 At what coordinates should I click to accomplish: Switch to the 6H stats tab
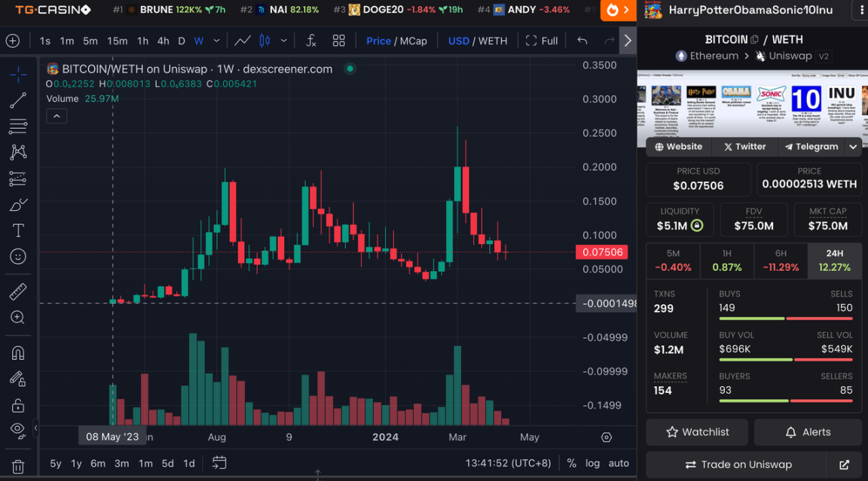tap(781, 260)
